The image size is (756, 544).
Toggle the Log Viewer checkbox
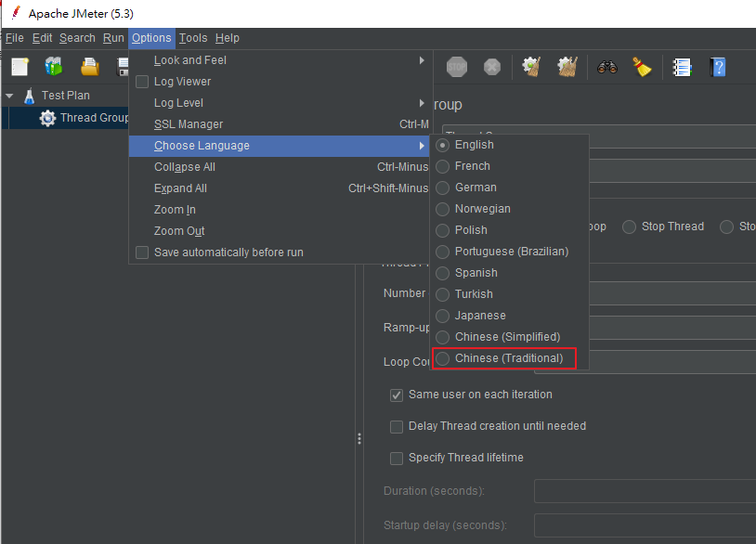click(142, 82)
